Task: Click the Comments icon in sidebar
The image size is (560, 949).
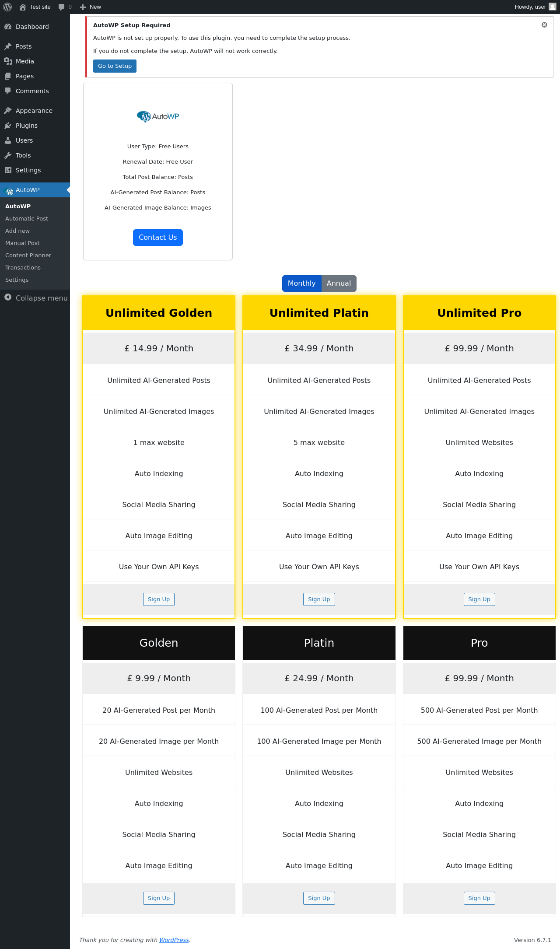Action: (8, 91)
